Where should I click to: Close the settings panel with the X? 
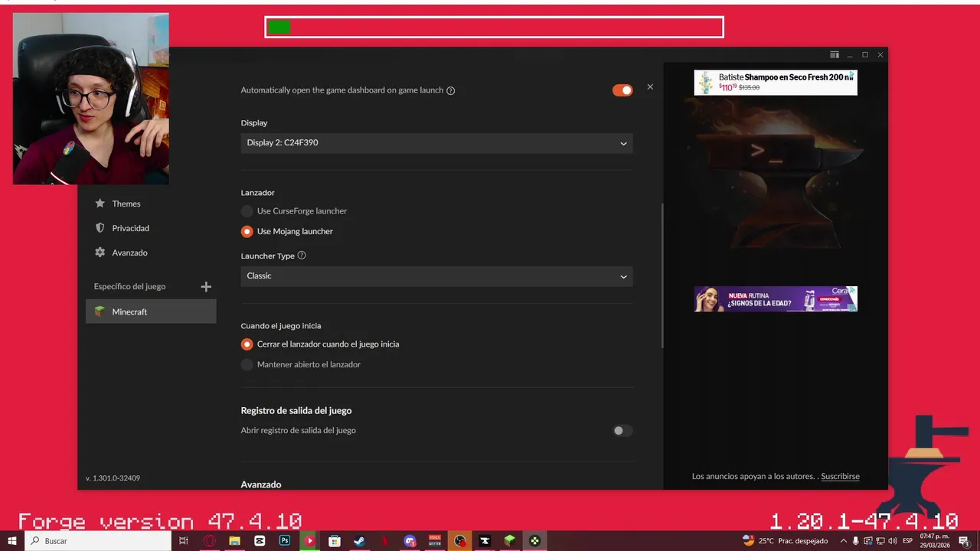coord(650,86)
